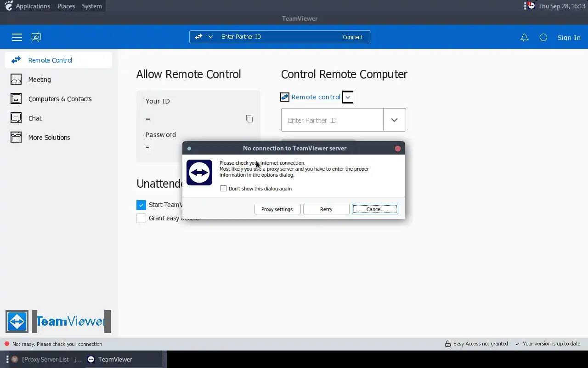Click the clock Thu Sep 28, 16:13

[x=562, y=6]
